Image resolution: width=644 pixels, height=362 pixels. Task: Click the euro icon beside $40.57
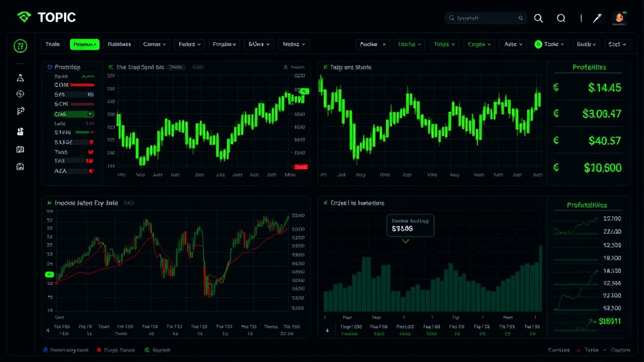click(x=556, y=140)
